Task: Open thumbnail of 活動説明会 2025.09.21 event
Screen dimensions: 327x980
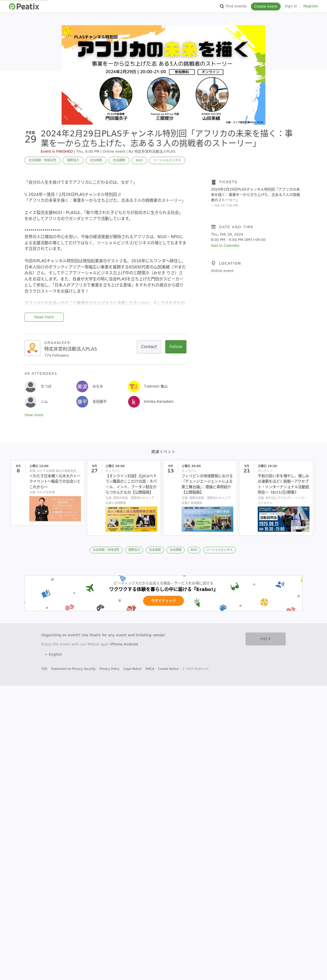Action: coord(284,519)
